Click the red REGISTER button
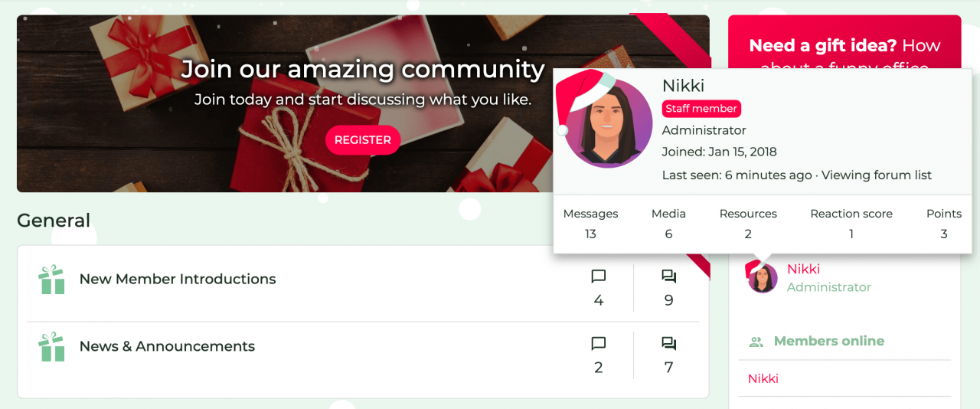The width and height of the screenshot is (980, 409). coord(363,140)
